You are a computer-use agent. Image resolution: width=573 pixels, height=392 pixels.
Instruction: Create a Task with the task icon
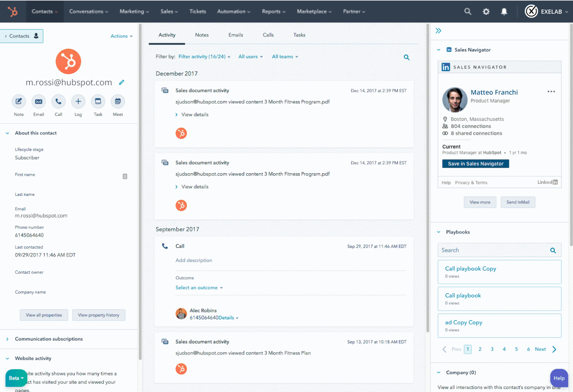click(x=98, y=101)
